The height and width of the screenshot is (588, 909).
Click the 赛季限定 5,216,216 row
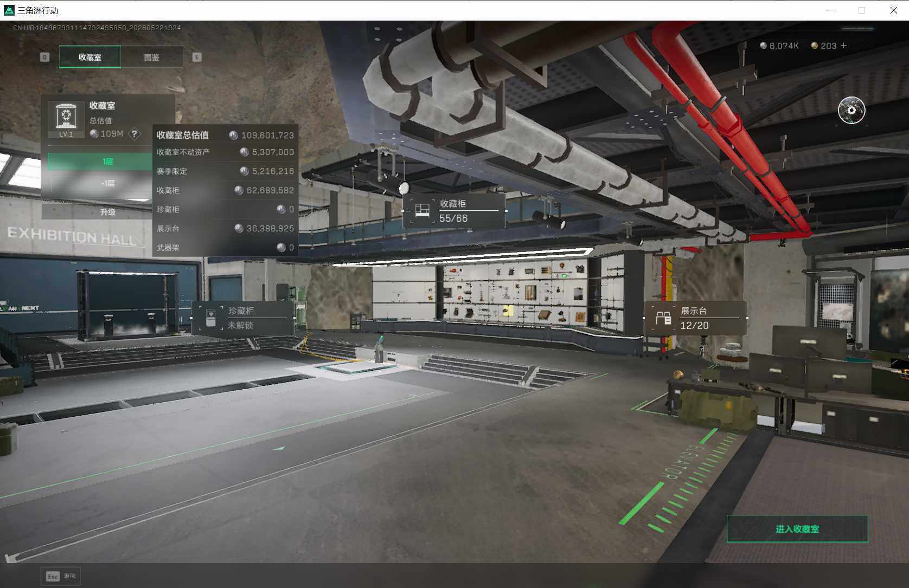pyautogui.click(x=225, y=171)
